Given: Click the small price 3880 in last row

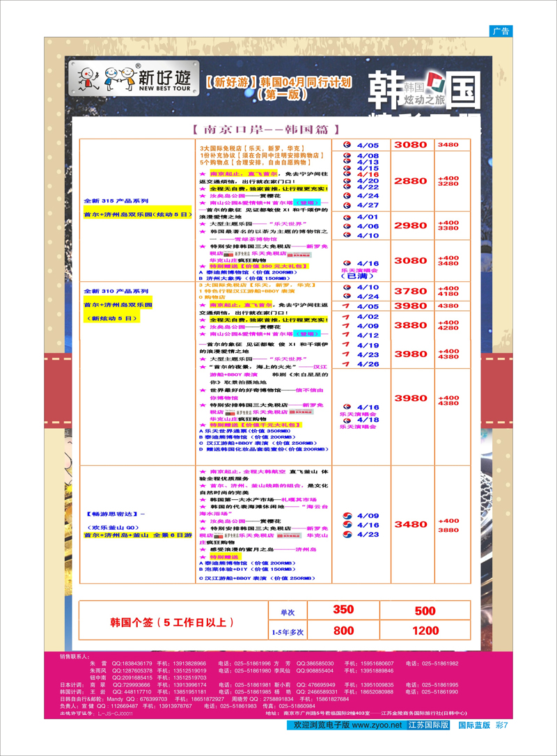Looking at the screenshot, I should pos(448,530).
